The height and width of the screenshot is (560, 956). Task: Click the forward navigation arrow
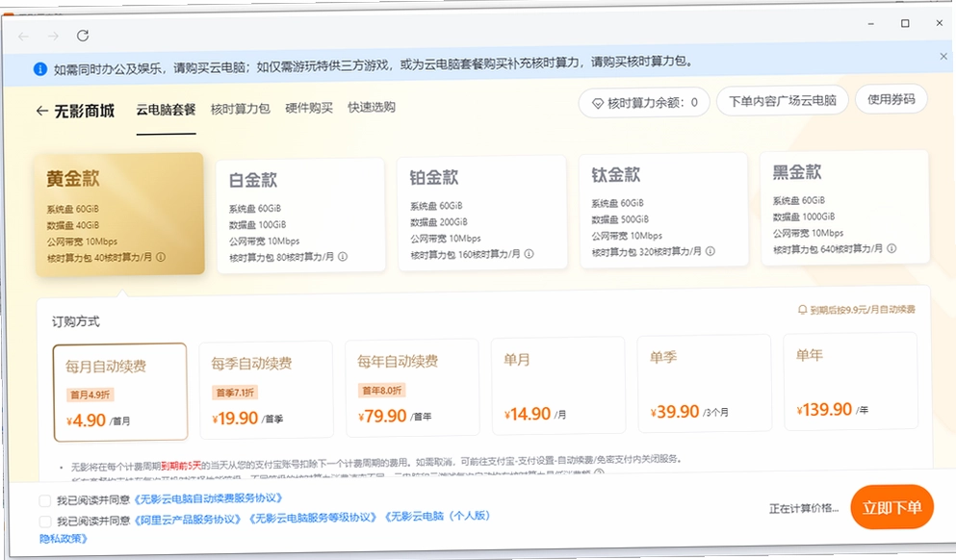54,36
